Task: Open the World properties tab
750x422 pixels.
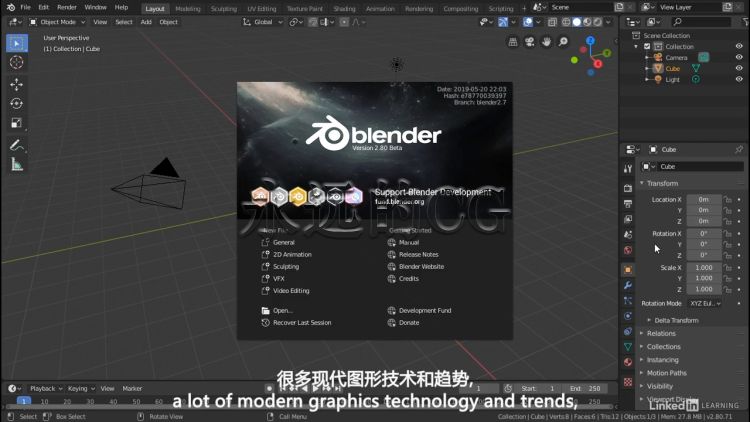Action: click(628, 250)
